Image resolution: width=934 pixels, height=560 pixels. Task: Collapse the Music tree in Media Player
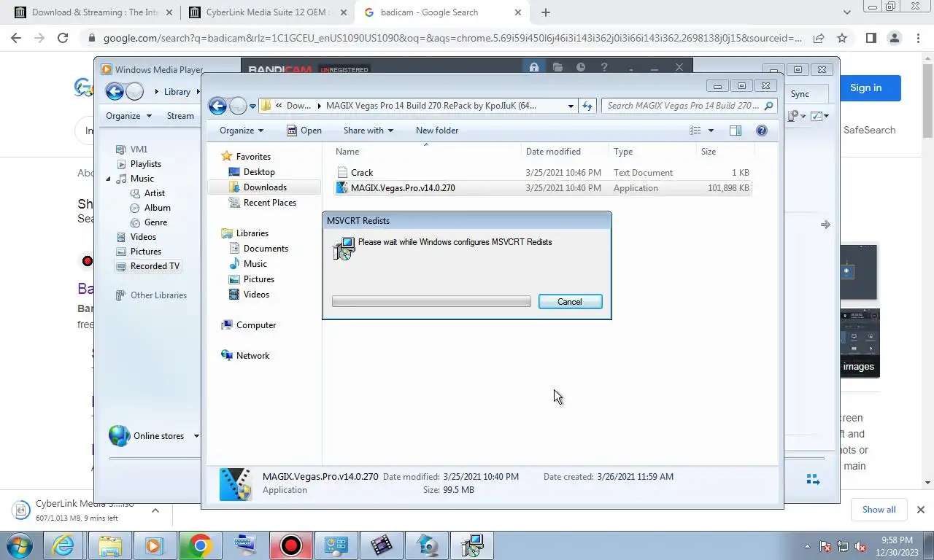109,179
